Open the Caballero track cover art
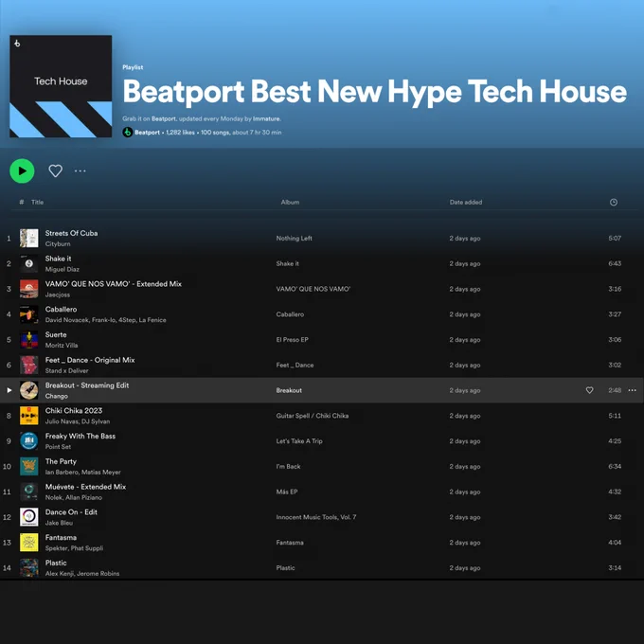Viewport: 644px width, 644px height. [x=29, y=314]
